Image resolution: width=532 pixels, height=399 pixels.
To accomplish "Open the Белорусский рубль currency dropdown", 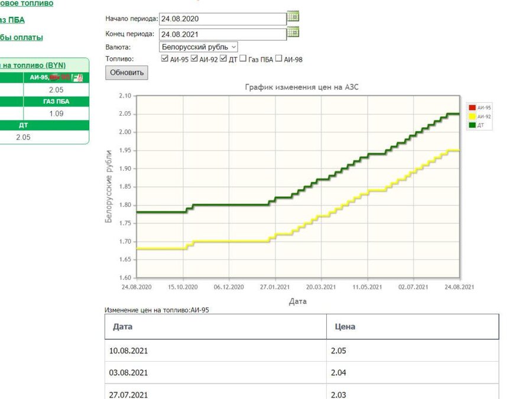I will (199, 47).
